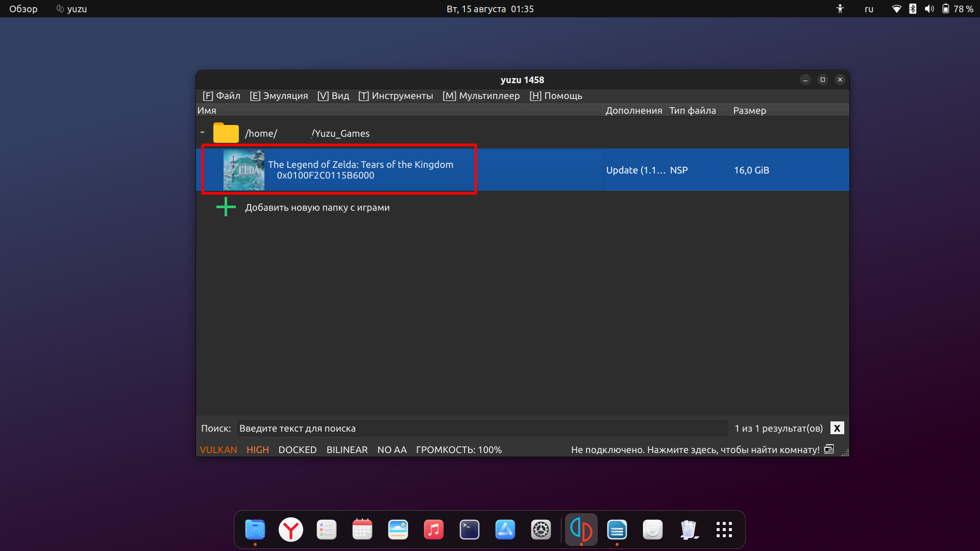Click the volume speaker icon in top bar

click(x=929, y=9)
